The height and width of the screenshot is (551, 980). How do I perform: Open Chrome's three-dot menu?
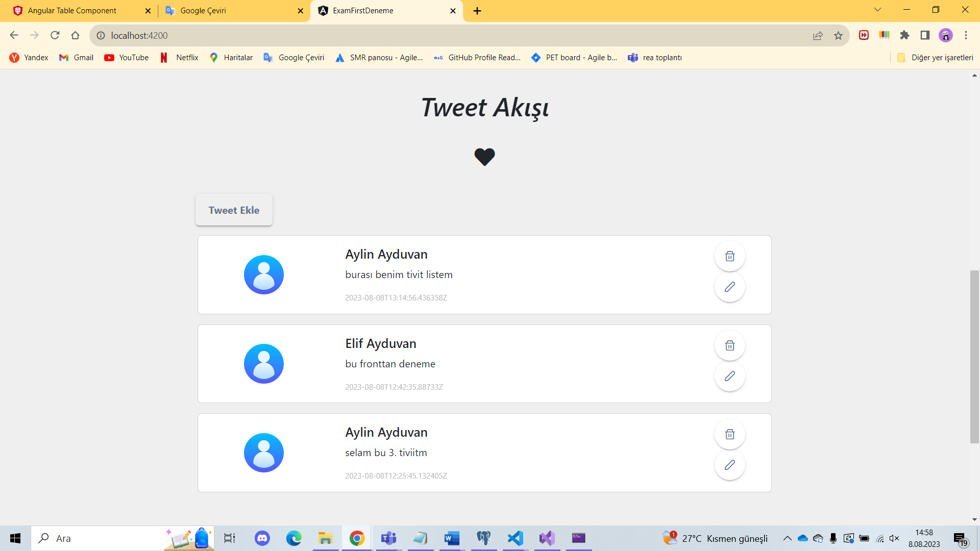966,35
